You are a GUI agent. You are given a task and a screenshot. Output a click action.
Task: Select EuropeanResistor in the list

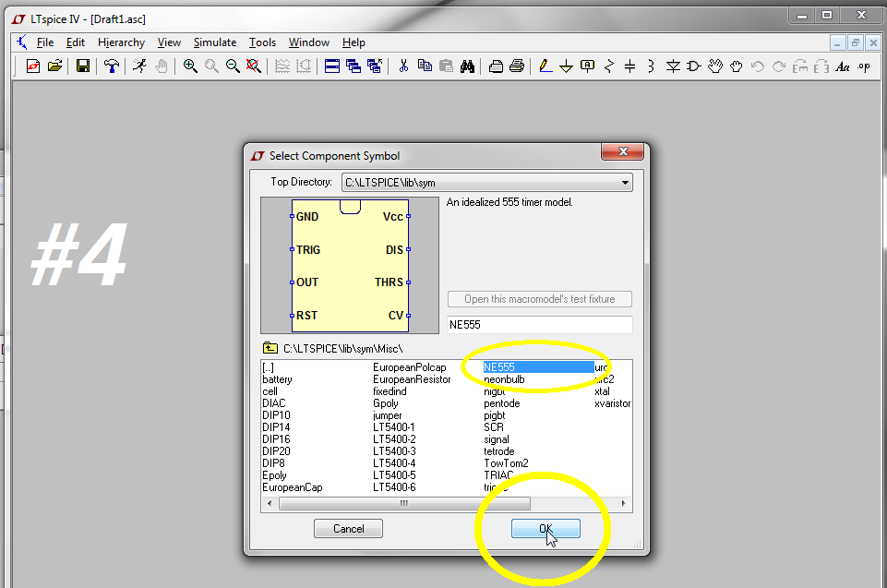412,379
